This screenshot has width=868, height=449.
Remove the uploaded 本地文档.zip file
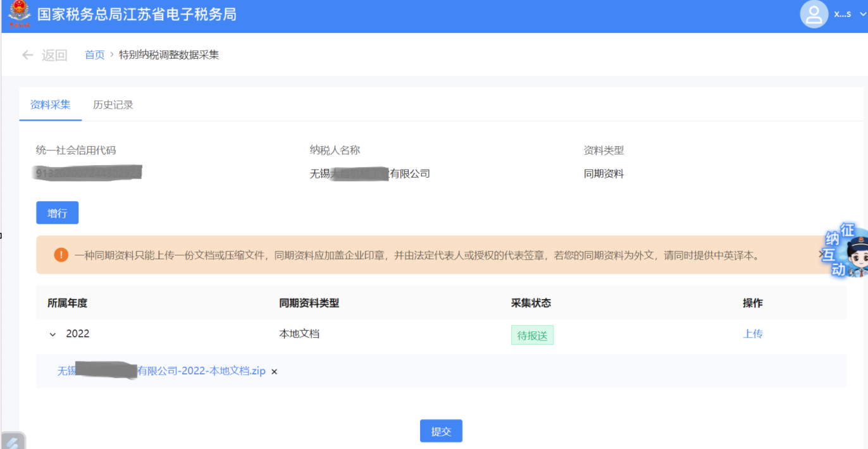point(274,372)
